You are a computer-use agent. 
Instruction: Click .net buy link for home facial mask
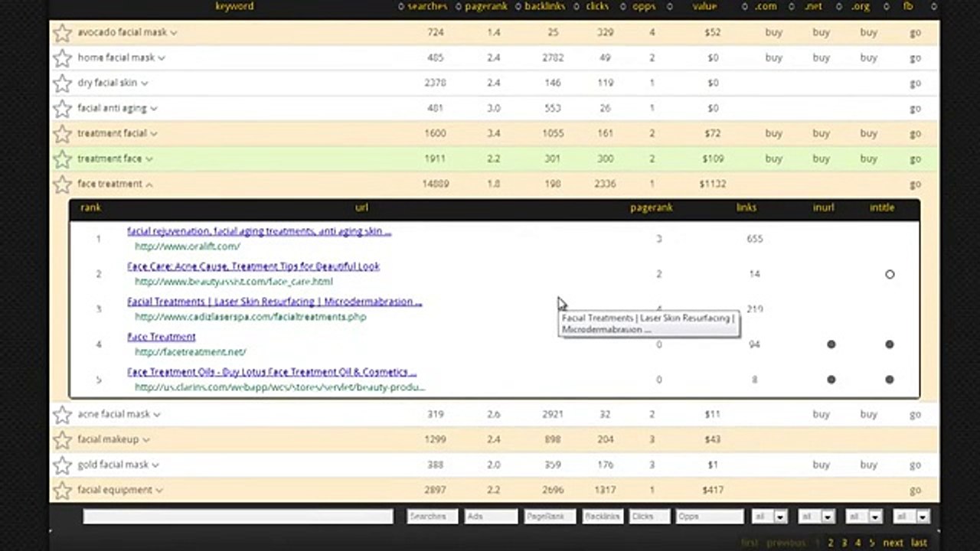pyautogui.click(x=821, y=58)
